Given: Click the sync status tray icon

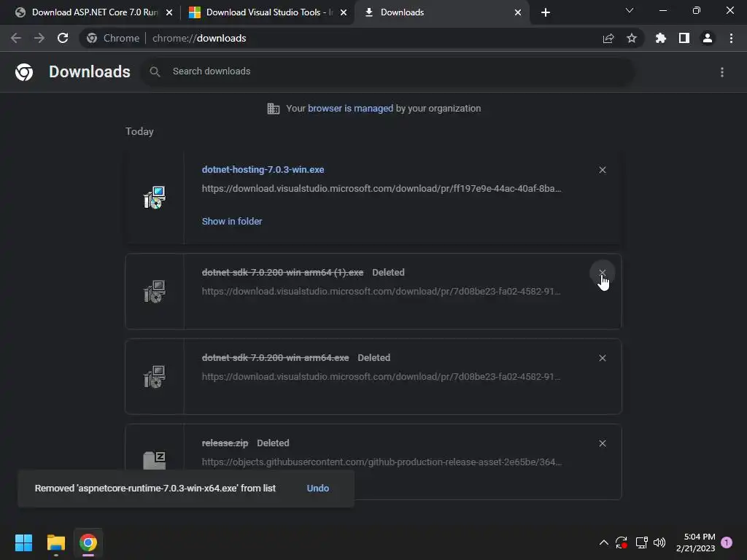Looking at the screenshot, I should click(622, 542).
